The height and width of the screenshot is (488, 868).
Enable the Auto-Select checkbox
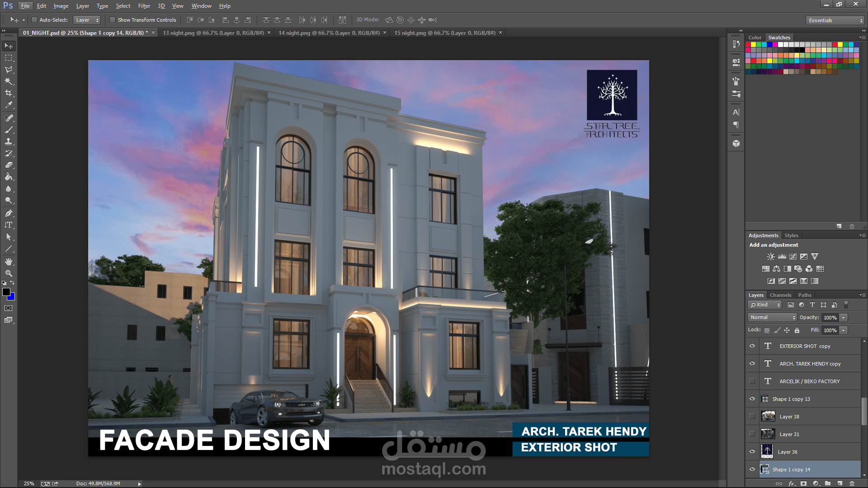coord(34,20)
